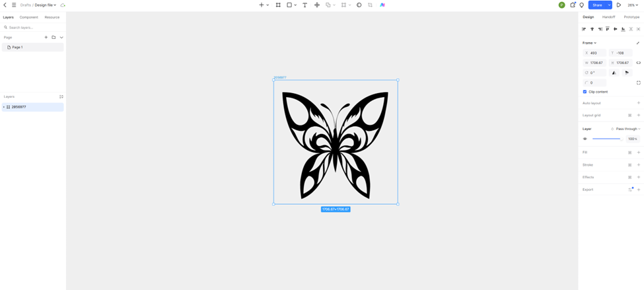644x290 pixels.
Task: Click the new page folder icon
Action: (x=54, y=38)
